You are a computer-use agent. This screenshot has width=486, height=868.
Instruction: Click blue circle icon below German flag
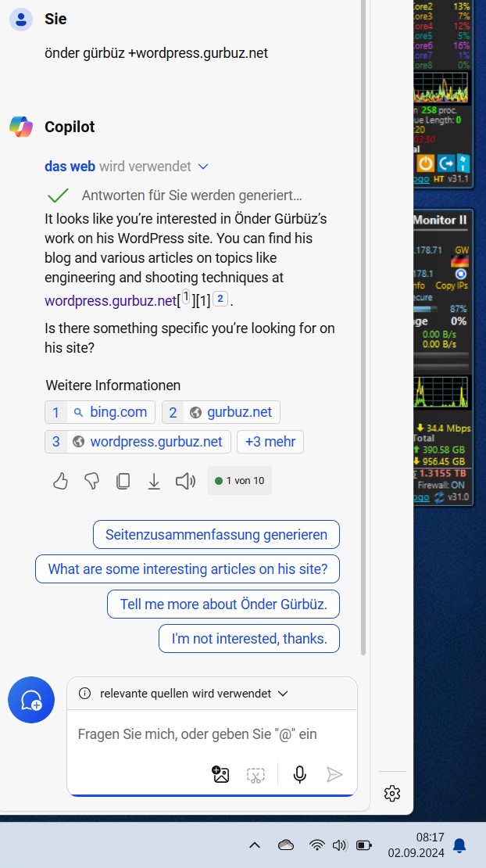(460, 274)
